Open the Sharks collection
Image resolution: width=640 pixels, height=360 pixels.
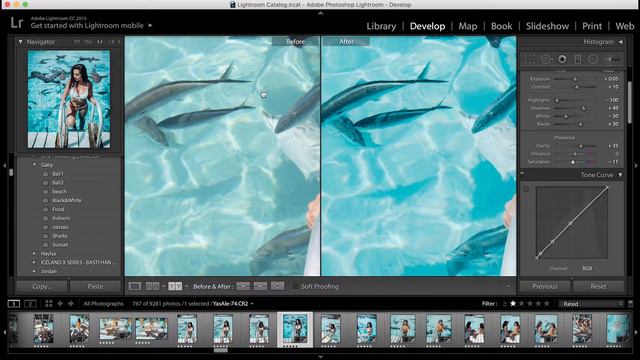[x=60, y=236]
